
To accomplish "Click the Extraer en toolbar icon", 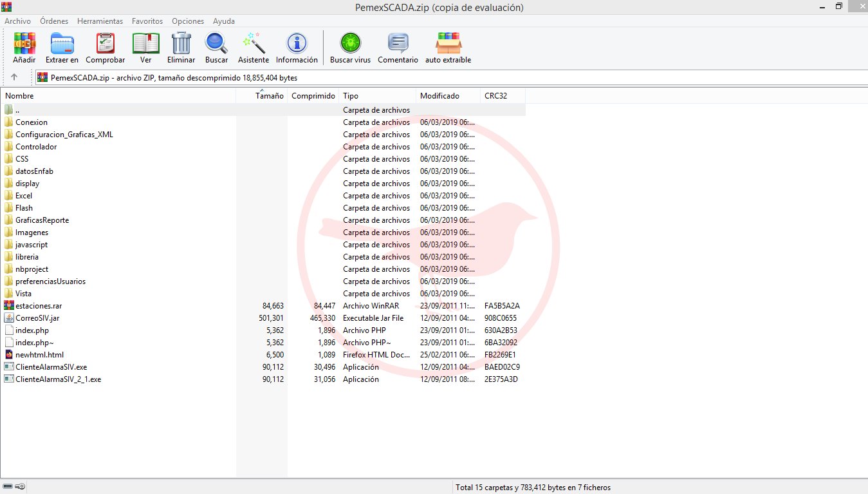I will pyautogui.click(x=62, y=43).
